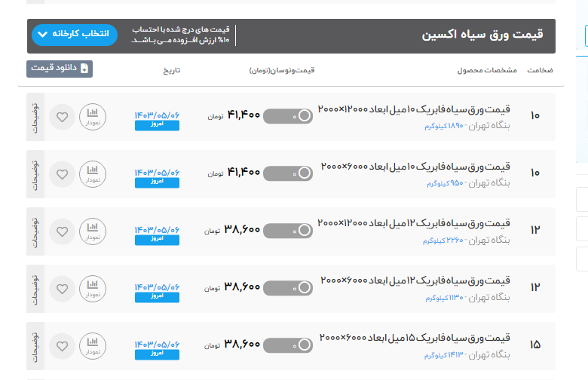Toggle the price switch on 10mm 2000×12000 row

click(288, 116)
